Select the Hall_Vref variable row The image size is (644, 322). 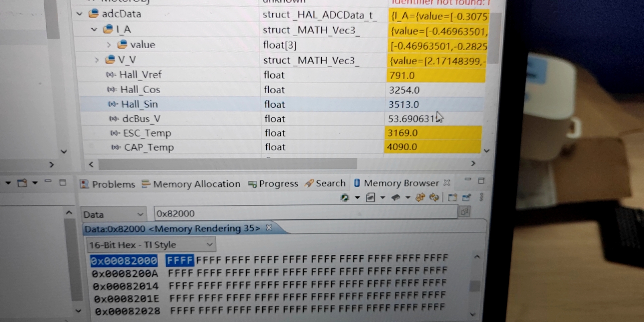coord(281,75)
